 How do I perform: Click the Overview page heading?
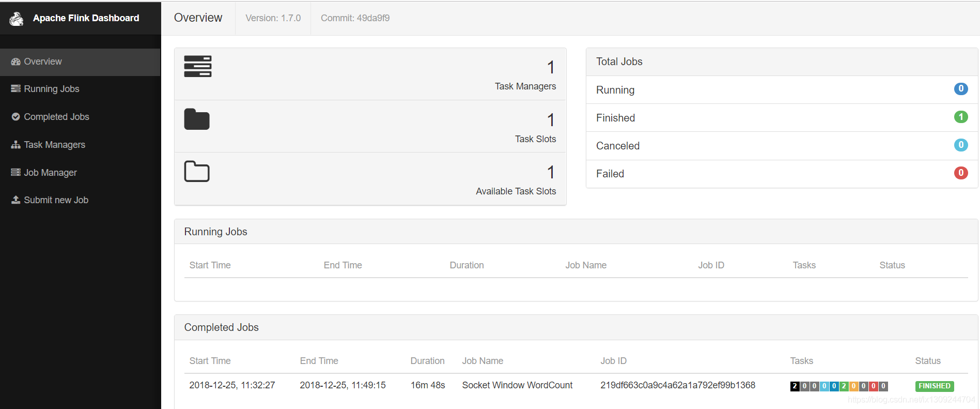tap(198, 18)
